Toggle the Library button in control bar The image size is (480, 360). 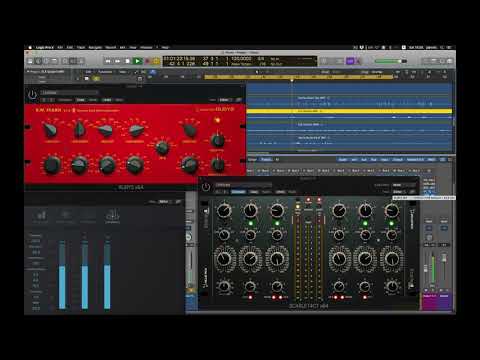tap(30, 61)
